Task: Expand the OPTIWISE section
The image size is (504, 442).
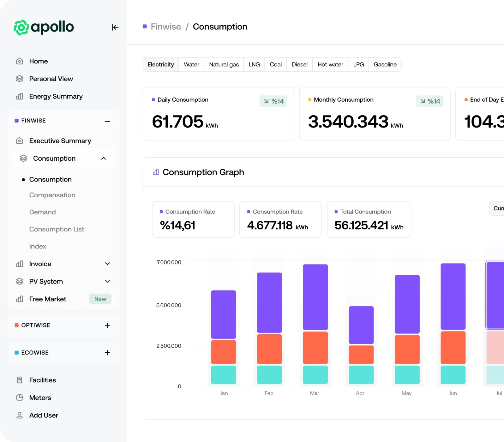Action: (107, 325)
